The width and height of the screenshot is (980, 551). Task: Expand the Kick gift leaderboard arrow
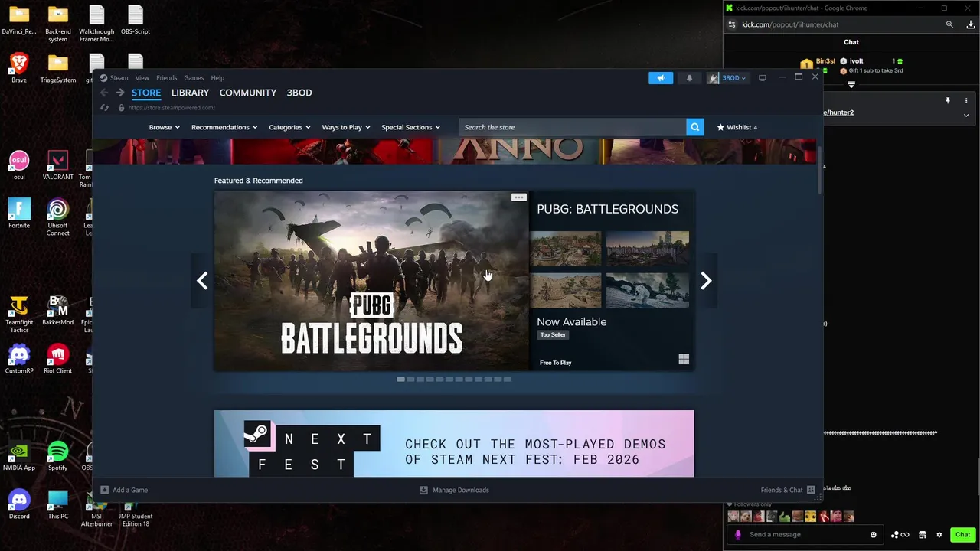(851, 85)
